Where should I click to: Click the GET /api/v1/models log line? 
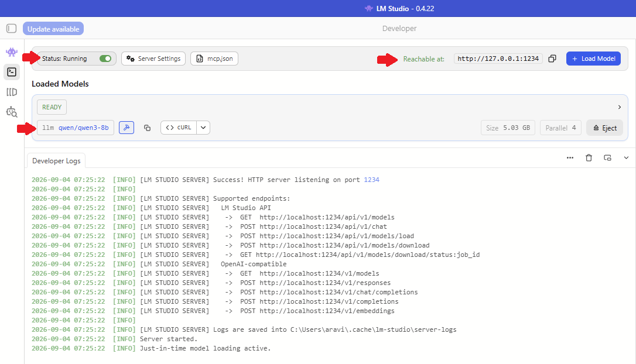coord(213,217)
